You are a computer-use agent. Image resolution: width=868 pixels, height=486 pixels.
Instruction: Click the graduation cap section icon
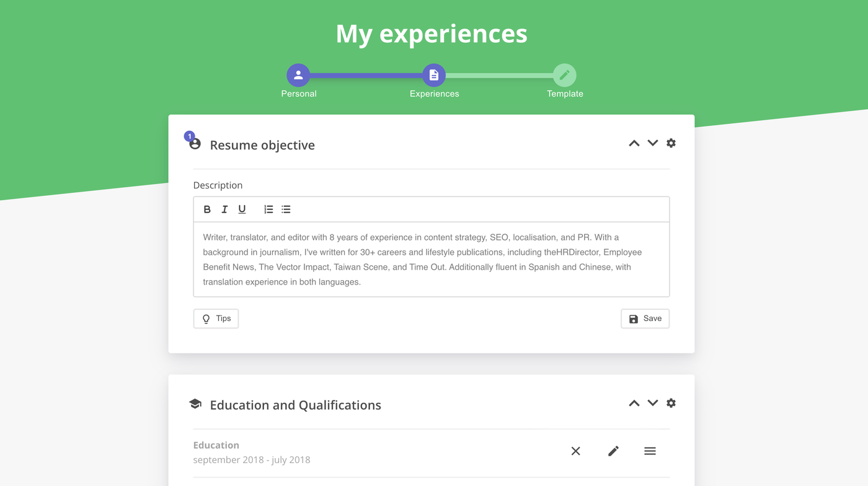click(x=195, y=404)
